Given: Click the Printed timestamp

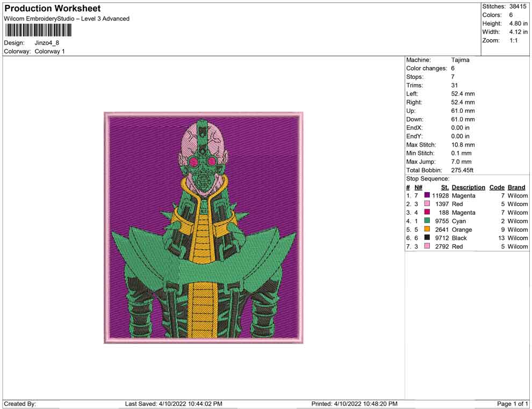Looking at the screenshot, I should (354, 404).
